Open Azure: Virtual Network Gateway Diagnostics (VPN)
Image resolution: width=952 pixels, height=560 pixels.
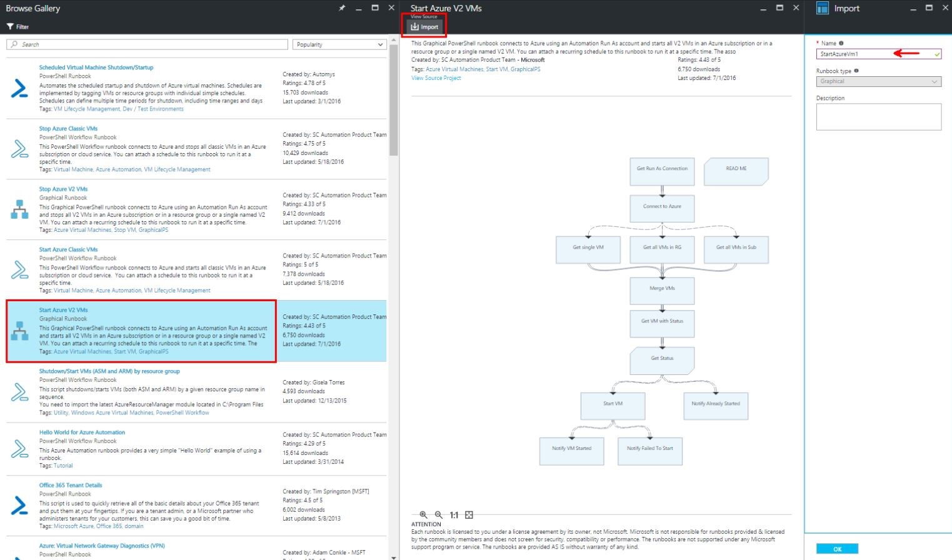point(102,546)
